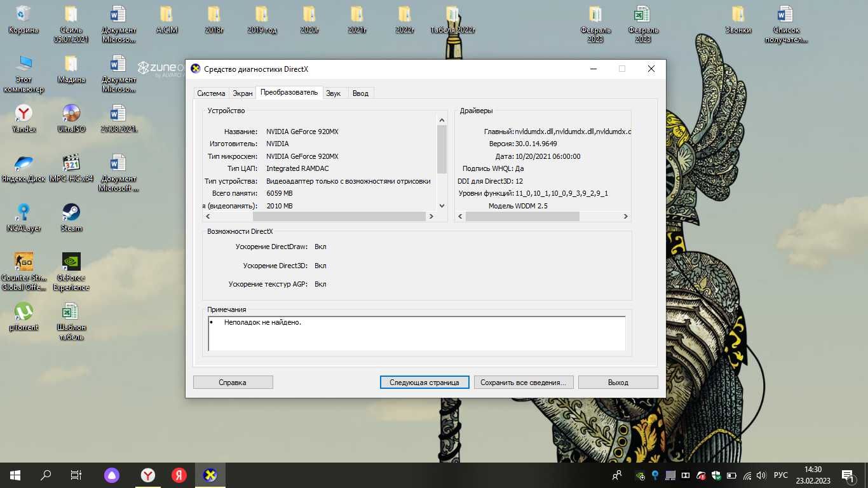868x488 pixels.
Task: Click the Модель WDDM 2.5 text
Action: pyautogui.click(x=518, y=206)
